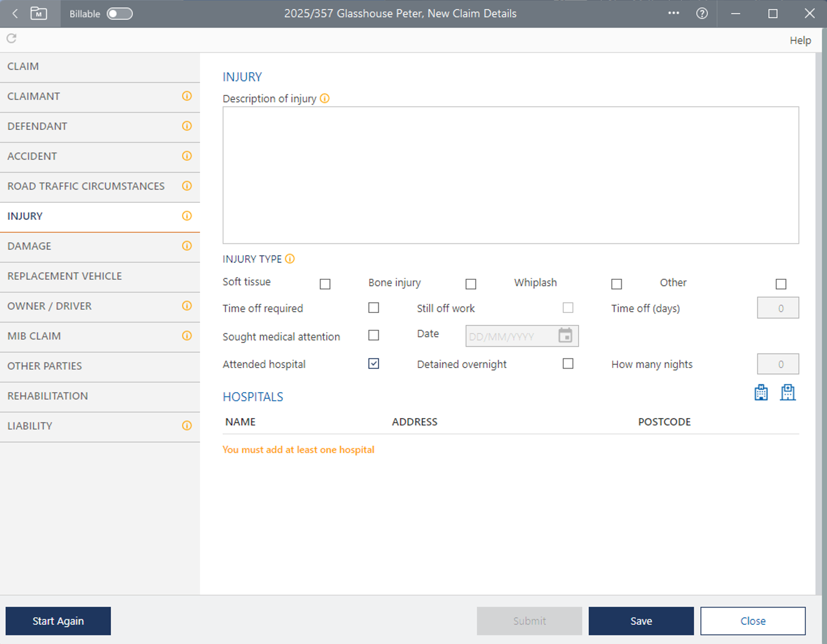Viewport: 827px width, 644px height.
Task: Click the first hospital building icon
Action: pyautogui.click(x=761, y=392)
